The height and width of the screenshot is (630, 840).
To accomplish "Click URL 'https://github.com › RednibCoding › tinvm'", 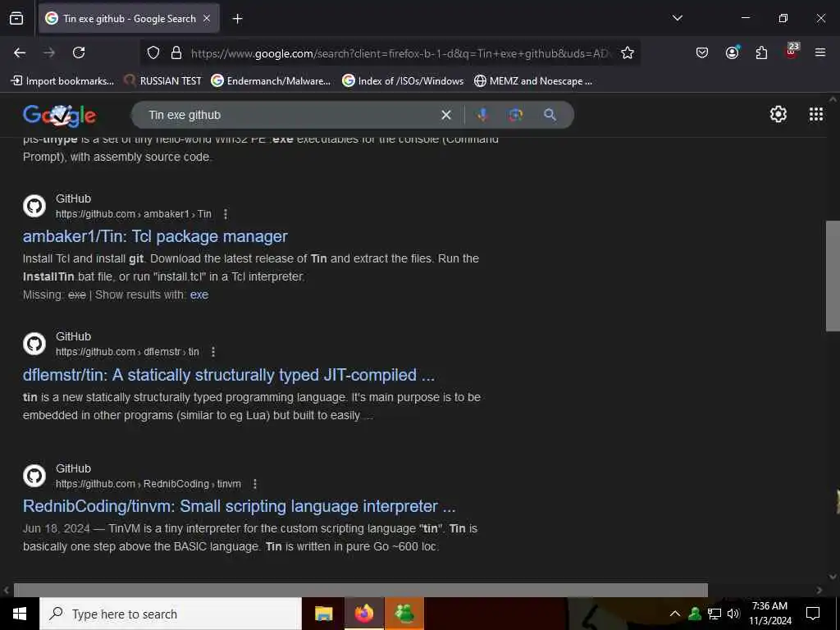I will pos(148,484).
